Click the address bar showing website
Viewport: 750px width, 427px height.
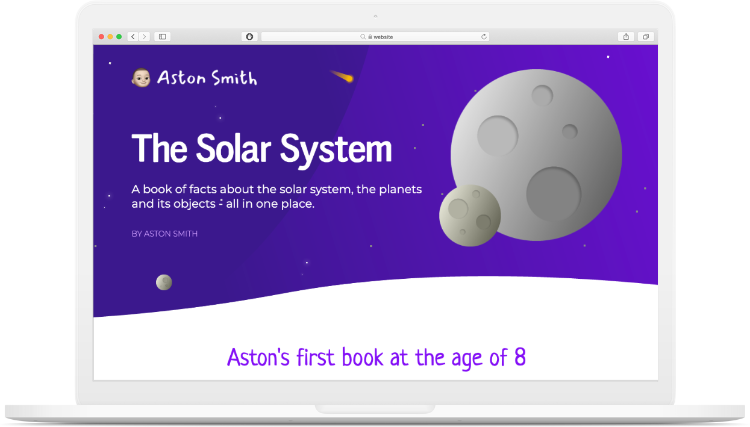coord(375,36)
